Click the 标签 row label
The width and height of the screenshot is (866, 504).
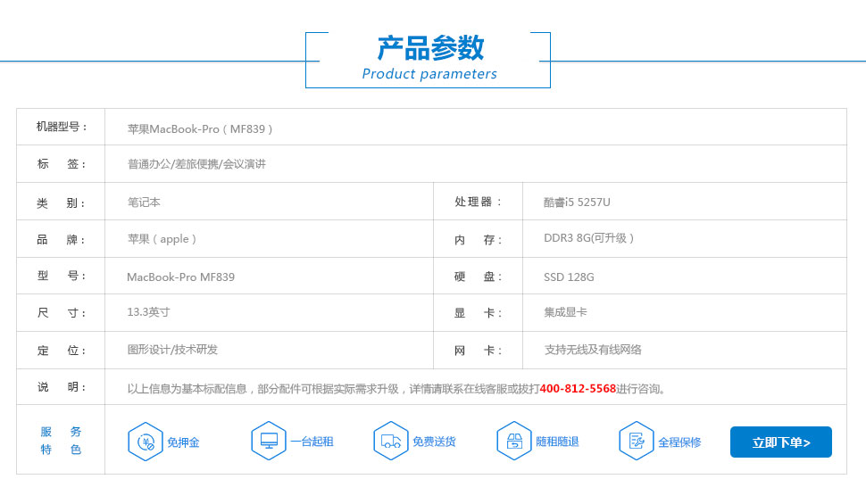coord(62,164)
